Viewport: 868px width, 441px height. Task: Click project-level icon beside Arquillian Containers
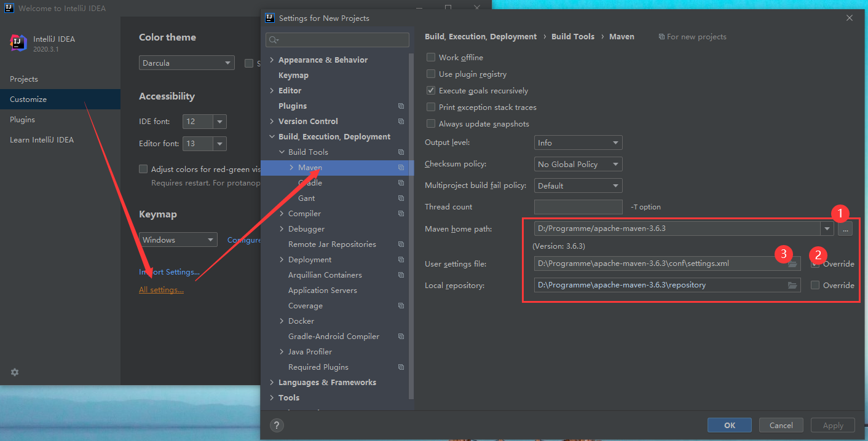coord(401,275)
